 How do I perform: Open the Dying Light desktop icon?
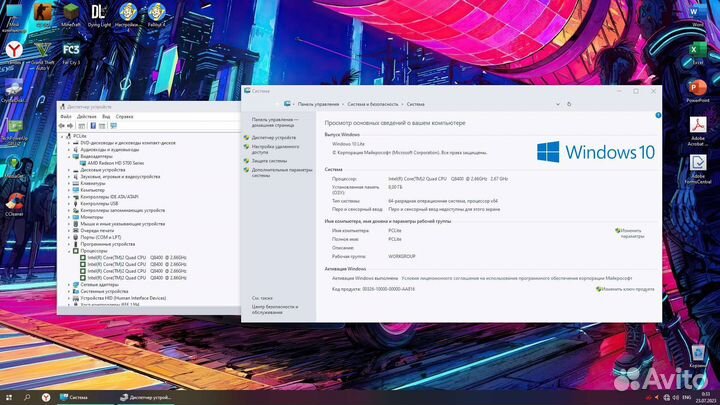pos(99,14)
